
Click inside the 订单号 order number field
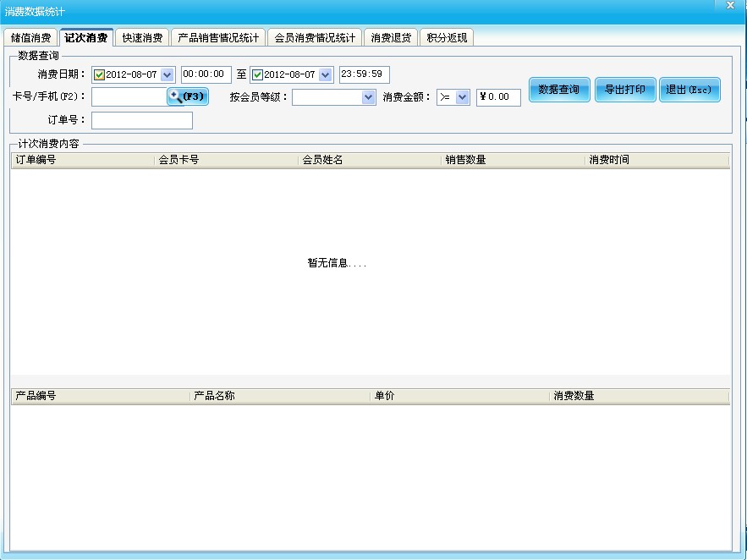(142, 120)
